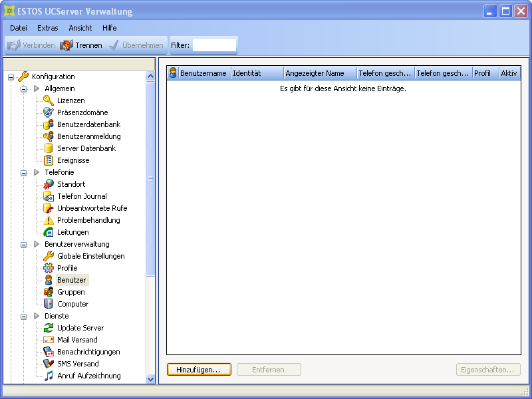The height and width of the screenshot is (399, 532).
Task: Collapse the Telefonie tree node
Action: [x=23, y=173]
